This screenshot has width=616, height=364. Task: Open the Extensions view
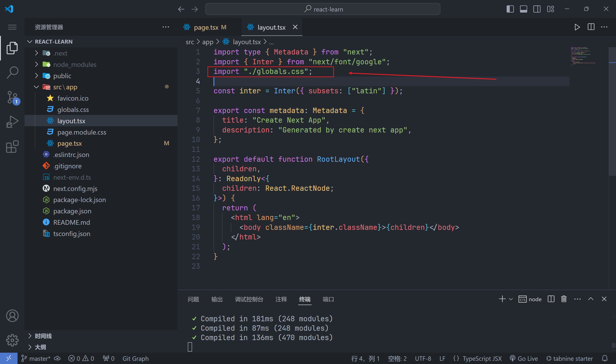pyautogui.click(x=12, y=147)
